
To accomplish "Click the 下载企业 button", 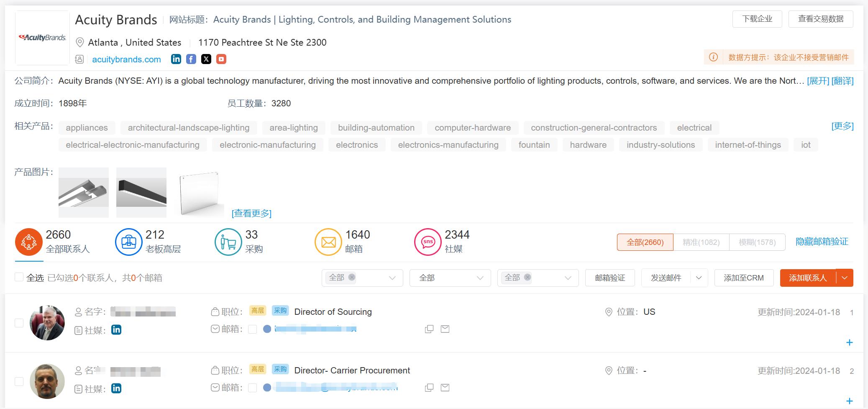I will 757,19.
